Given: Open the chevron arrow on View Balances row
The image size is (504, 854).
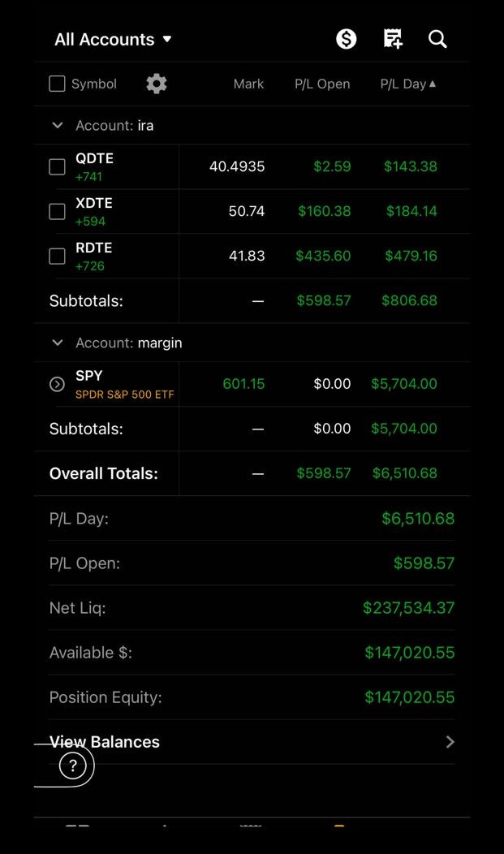Looking at the screenshot, I should 450,742.
